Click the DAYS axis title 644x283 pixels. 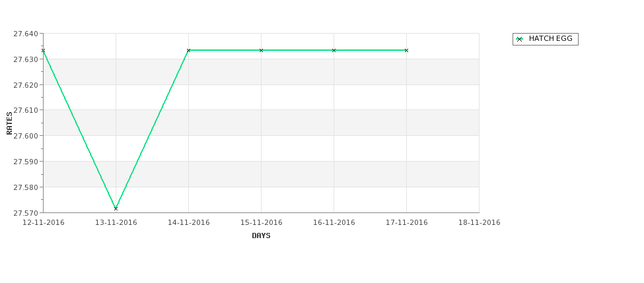261,236
